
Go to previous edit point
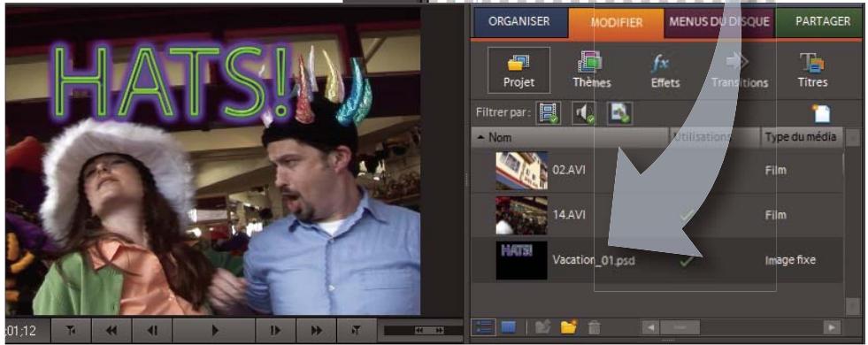71,331
